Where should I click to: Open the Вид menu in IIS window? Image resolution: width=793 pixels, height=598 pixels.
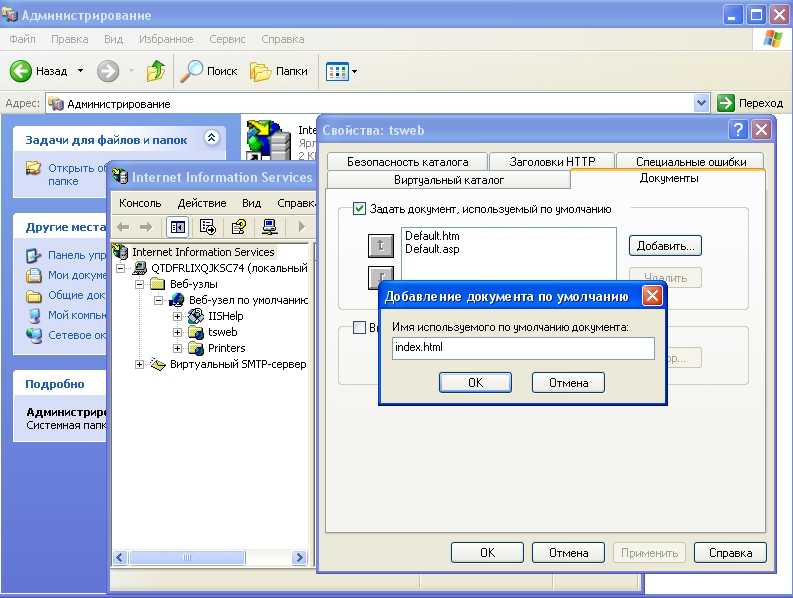251,203
